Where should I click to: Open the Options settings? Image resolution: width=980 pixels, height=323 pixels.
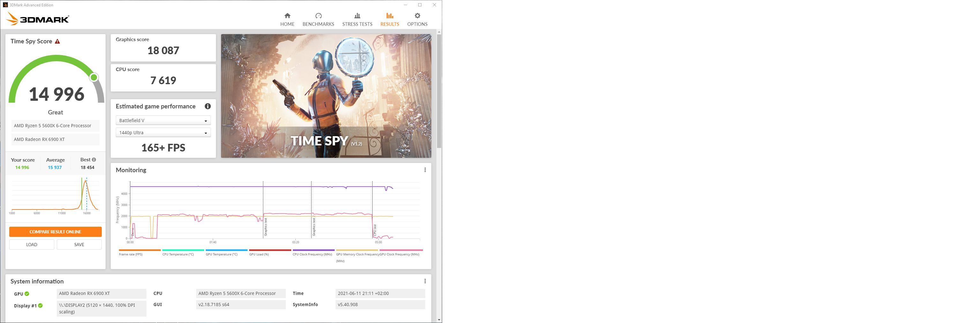[417, 19]
